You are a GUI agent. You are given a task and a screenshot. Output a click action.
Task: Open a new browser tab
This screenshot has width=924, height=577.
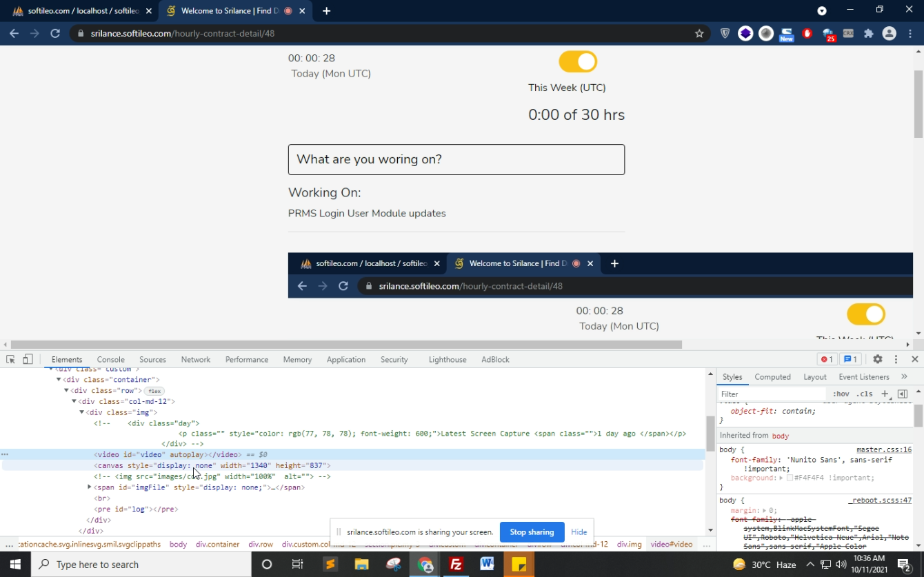[x=326, y=11]
